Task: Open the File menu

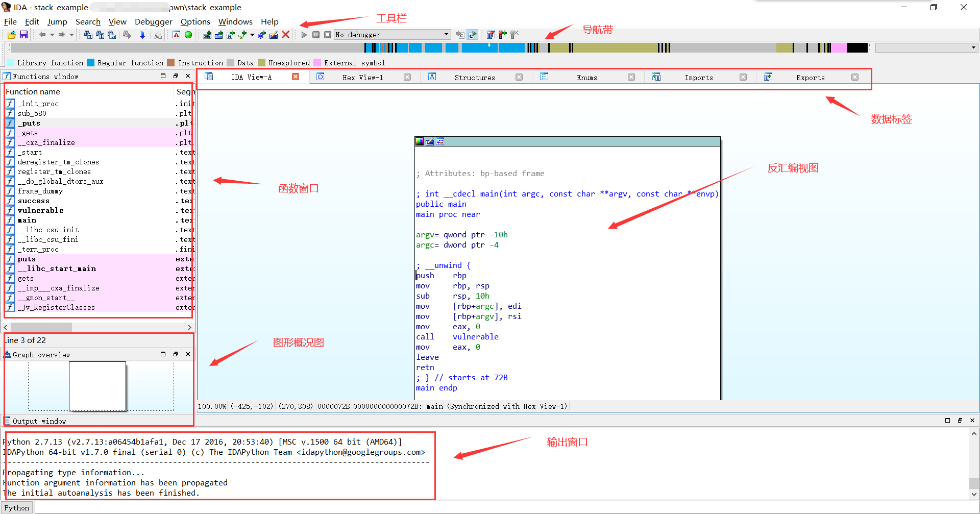Action: pos(10,21)
